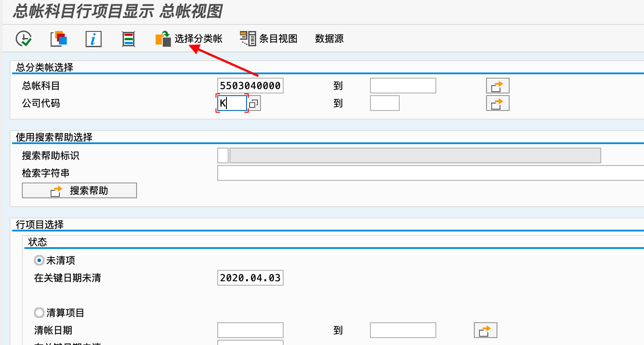Viewport: 644px width, 345px height.
Task: Click the 搜索帮助标识 input box
Action: tap(223, 155)
